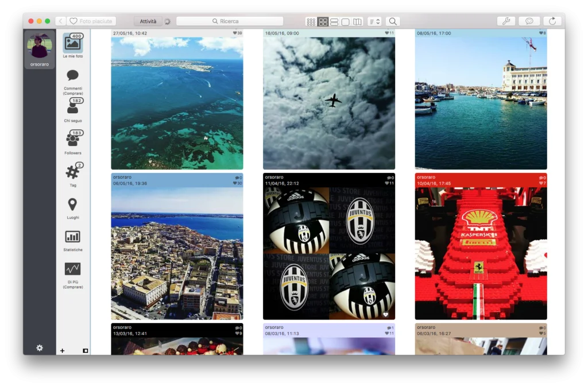Click the 13/03/16, 12:41 date text
Screen dimensions: 588x388
130,333
